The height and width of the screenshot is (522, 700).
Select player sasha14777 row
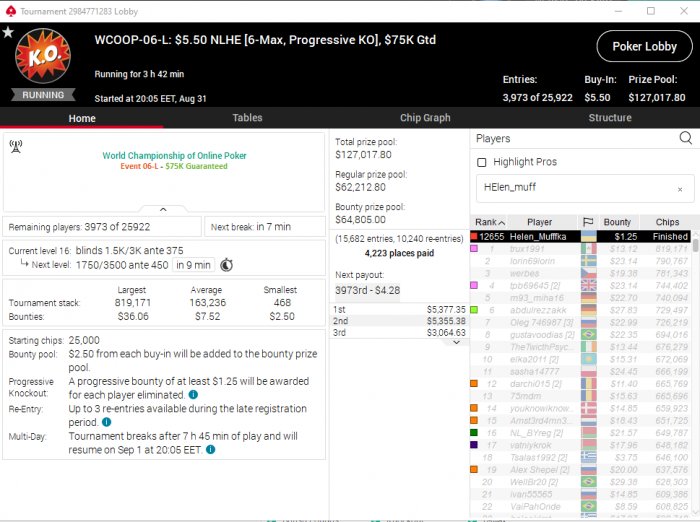pos(580,372)
